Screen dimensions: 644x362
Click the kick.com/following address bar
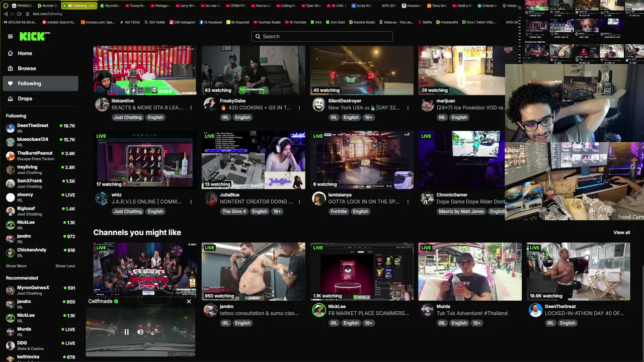point(47,14)
